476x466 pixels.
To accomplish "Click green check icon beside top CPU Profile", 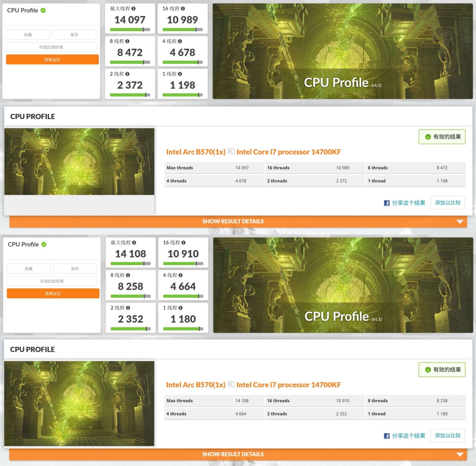I will pos(43,10).
